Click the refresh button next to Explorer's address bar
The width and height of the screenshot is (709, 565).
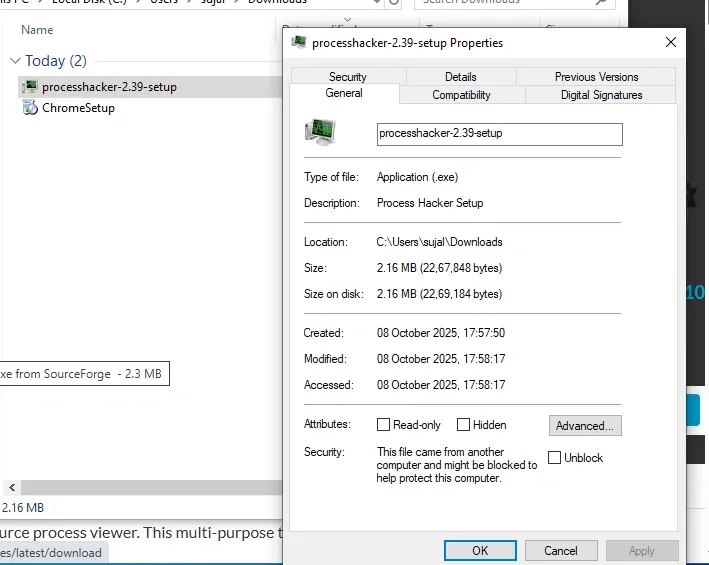pyautogui.click(x=394, y=2)
